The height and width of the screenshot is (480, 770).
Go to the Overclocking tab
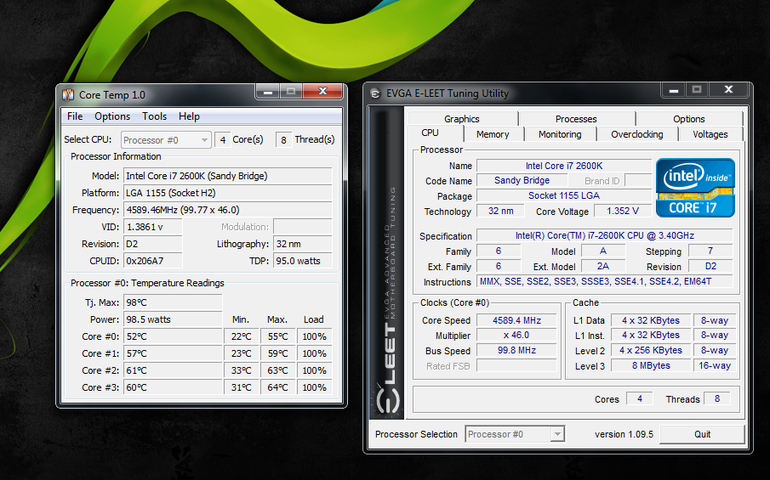(636, 134)
